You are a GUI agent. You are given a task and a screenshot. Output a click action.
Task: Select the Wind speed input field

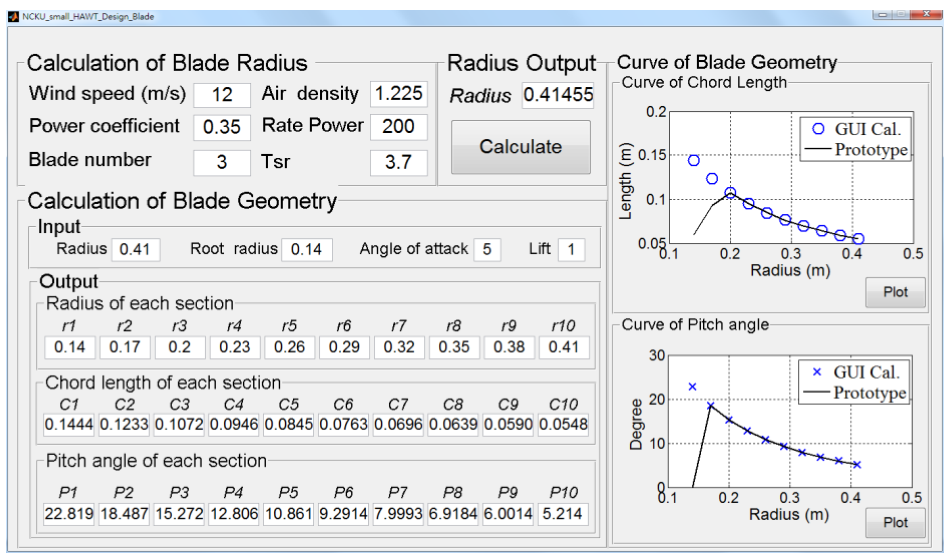[x=222, y=95]
